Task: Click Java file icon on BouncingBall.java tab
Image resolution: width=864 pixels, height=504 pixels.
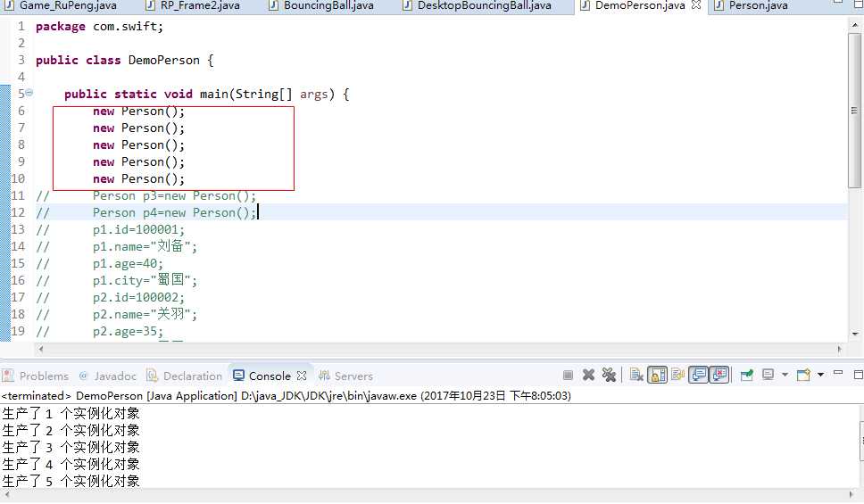Action: click(273, 5)
